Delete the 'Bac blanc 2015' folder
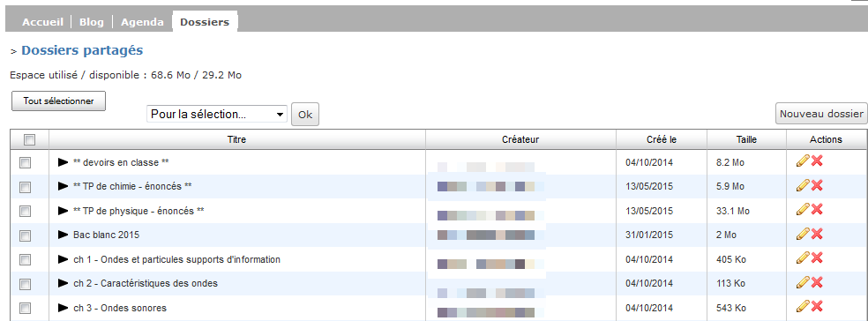 click(x=817, y=234)
